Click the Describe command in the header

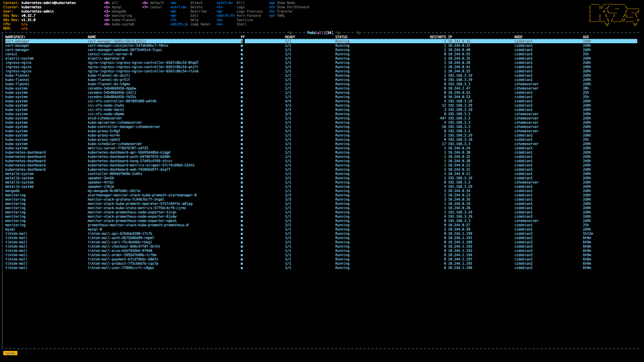pyautogui.click(x=198, y=11)
